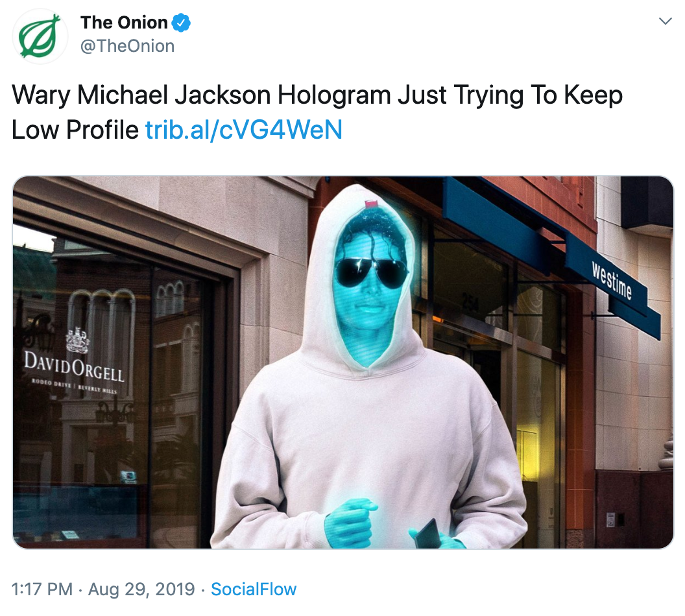Click the Low Profile text
The image size is (685, 616).
75,130
